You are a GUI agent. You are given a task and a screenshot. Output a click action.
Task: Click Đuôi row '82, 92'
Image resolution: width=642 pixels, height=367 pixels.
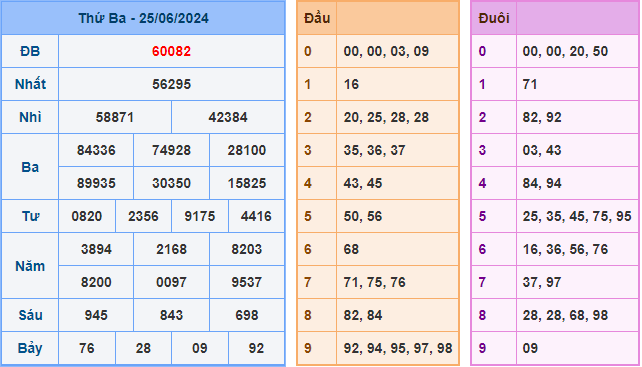(x=542, y=118)
